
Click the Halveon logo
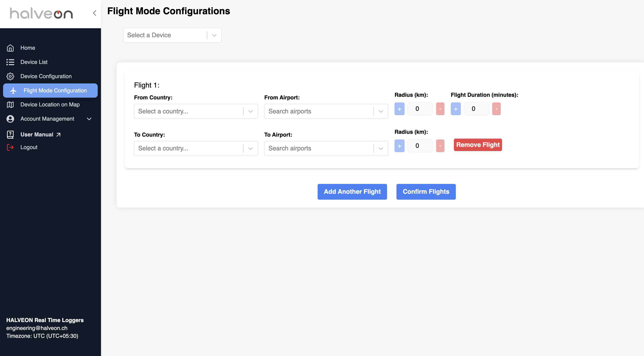pos(41,13)
